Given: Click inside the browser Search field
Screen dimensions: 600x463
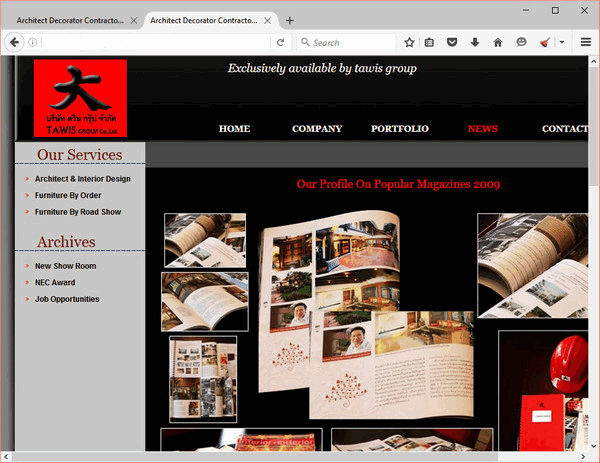Looking at the screenshot, I should click(350, 42).
